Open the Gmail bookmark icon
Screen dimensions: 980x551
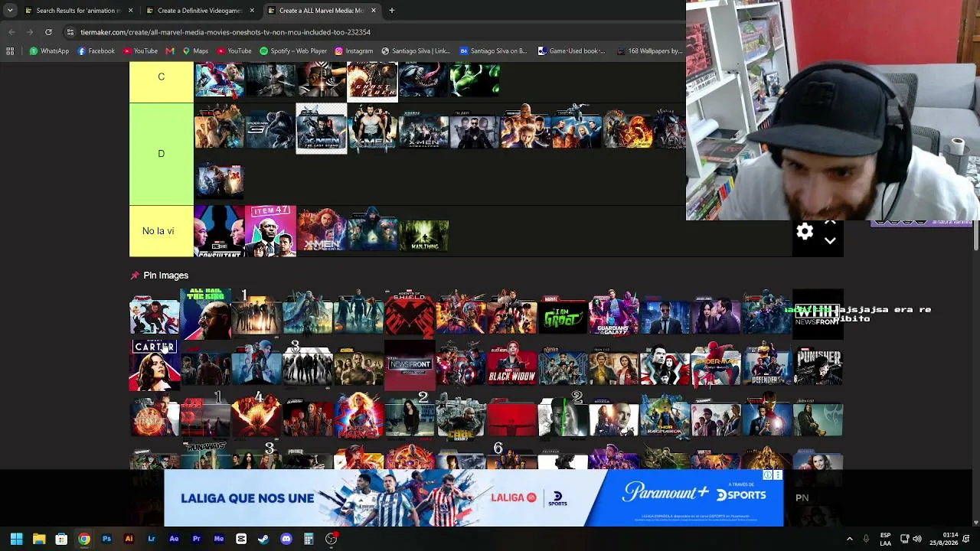click(170, 51)
